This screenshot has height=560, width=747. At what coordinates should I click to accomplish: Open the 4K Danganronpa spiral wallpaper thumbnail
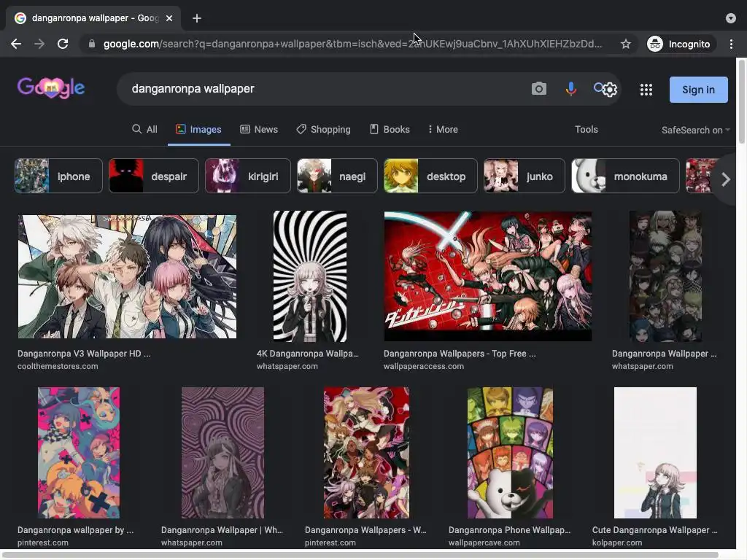[310, 276]
